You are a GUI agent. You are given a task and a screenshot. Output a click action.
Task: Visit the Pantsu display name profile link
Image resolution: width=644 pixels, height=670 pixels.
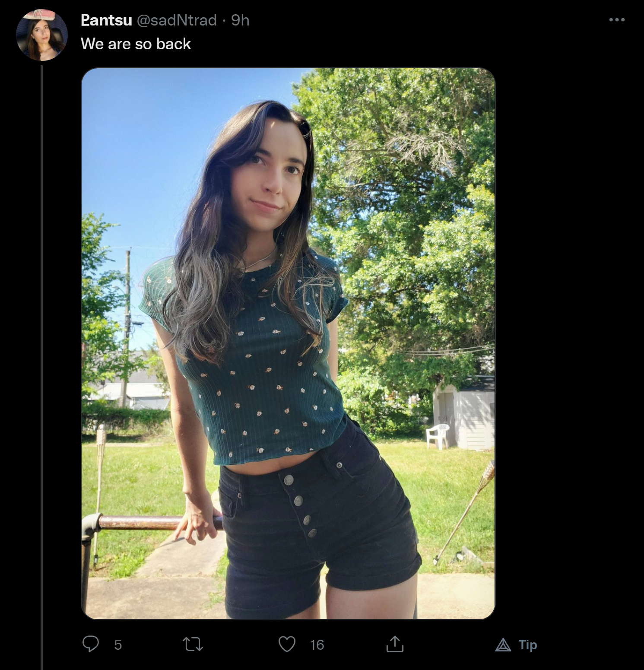pyautogui.click(x=106, y=20)
